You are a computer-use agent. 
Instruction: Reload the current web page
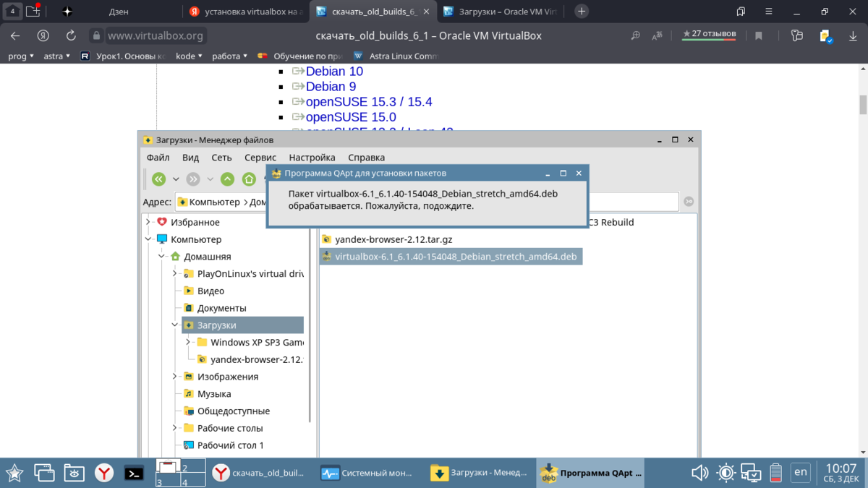(x=71, y=35)
